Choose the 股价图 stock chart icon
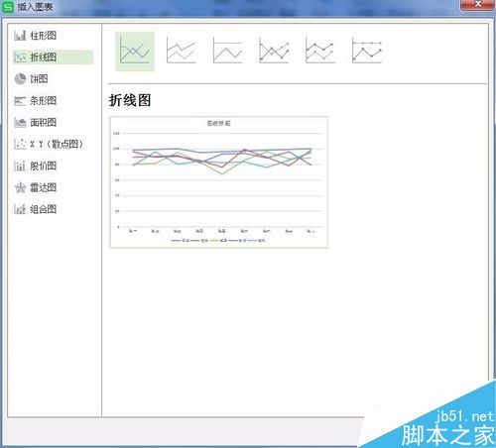The image size is (496, 448). click(20, 166)
